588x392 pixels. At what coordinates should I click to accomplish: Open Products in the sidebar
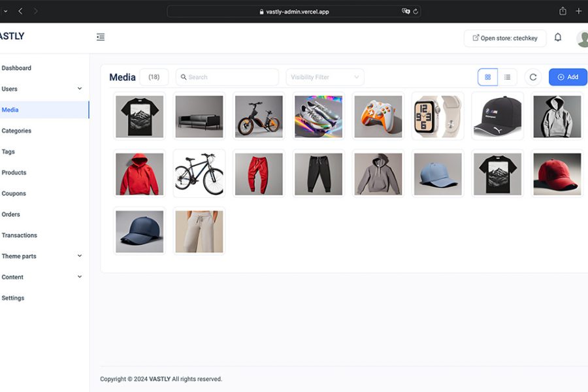coord(14,172)
